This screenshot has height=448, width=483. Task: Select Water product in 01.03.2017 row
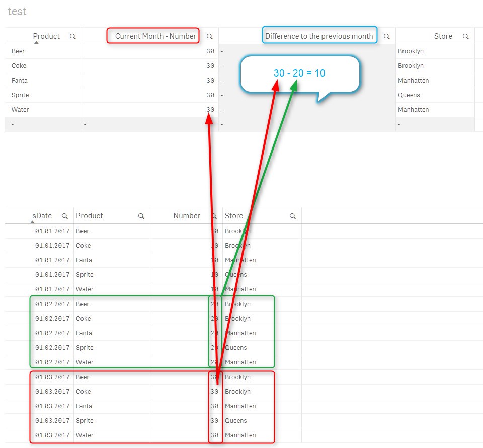coord(85,435)
